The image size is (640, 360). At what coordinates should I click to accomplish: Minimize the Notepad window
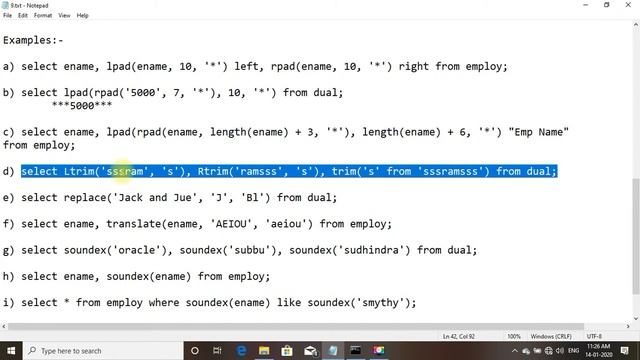586,5
